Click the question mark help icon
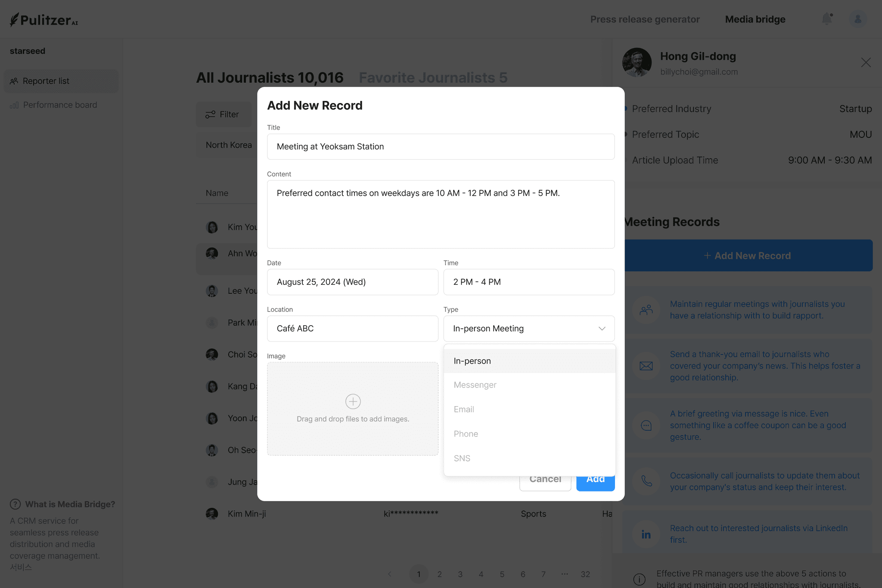Screen dimensions: 882x588 pyautogui.click(x=15, y=504)
